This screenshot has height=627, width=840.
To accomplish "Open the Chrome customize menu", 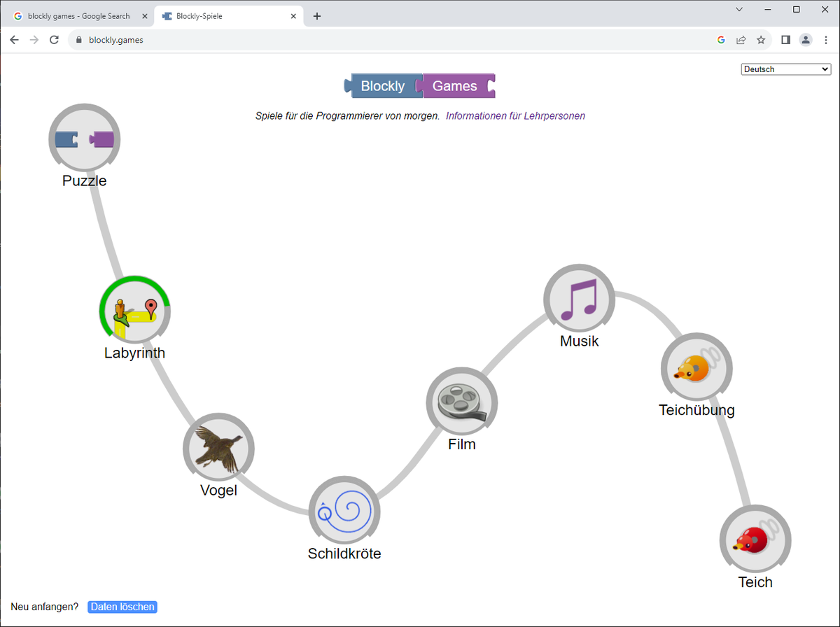I will coord(826,40).
